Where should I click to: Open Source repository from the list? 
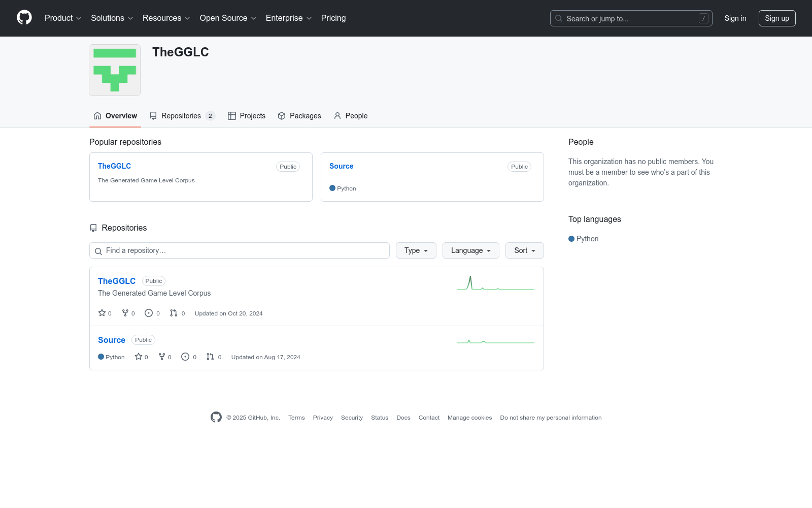pos(112,340)
